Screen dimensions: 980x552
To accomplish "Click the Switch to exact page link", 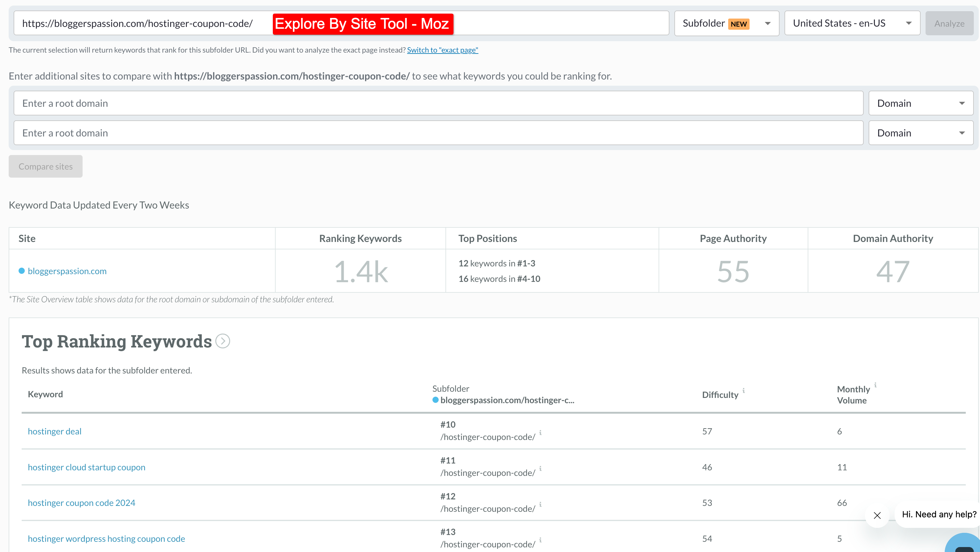I will (442, 50).
